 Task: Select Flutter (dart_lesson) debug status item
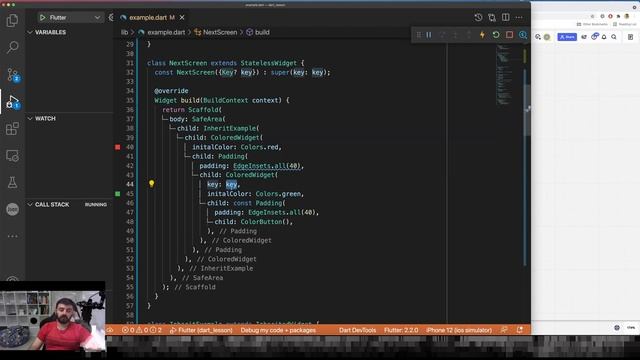pyautogui.click(x=201, y=330)
